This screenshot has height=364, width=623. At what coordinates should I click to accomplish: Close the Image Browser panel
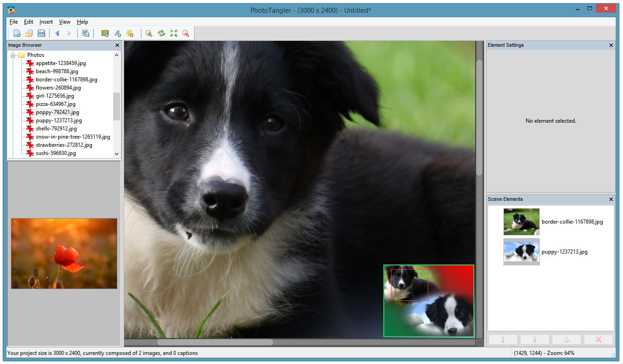click(x=117, y=45)
